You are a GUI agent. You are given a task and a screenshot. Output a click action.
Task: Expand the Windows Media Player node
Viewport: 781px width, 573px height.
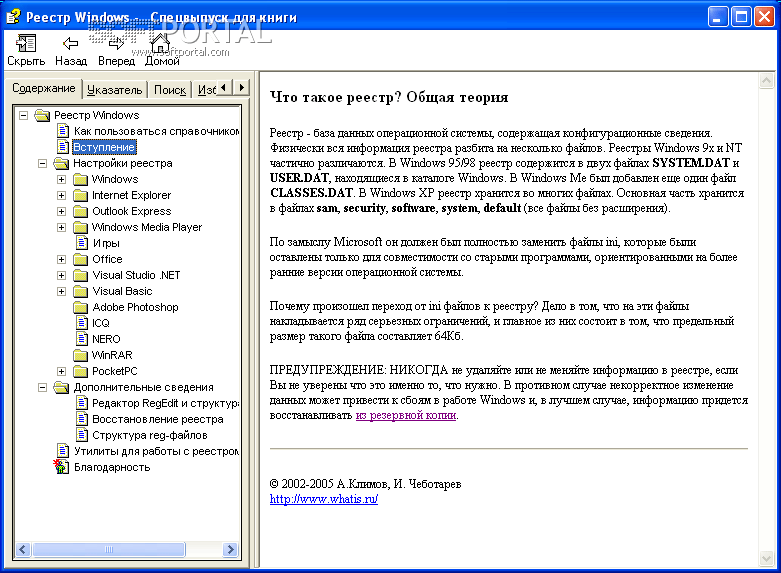[61, 227]
